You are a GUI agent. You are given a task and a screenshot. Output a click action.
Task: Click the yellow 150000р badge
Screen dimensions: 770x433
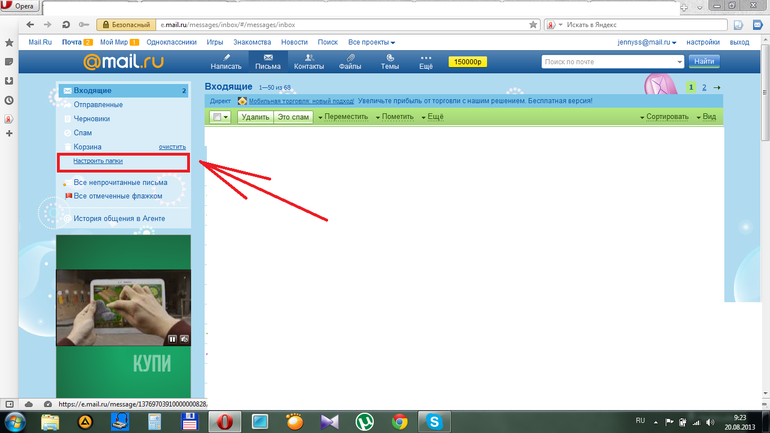coord(468,62)
